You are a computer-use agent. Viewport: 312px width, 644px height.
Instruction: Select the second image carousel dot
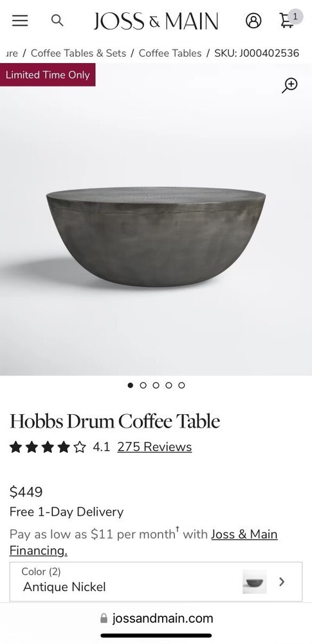[143, 385]
